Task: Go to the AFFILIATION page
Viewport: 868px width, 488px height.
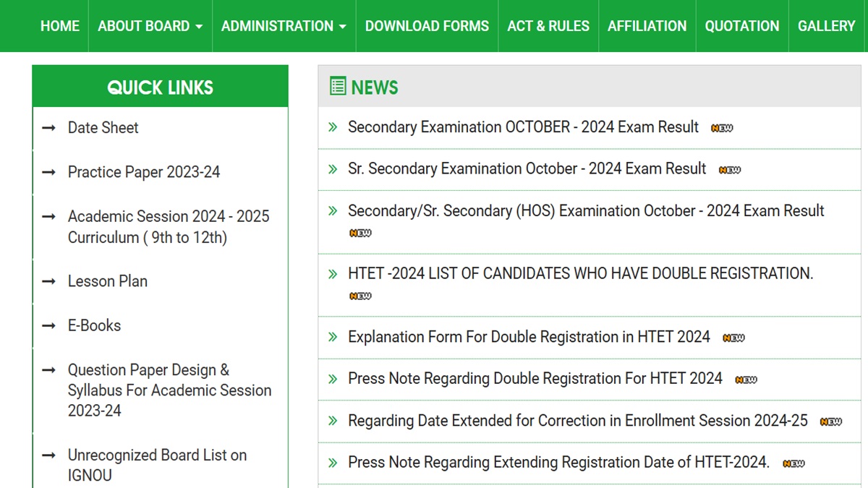Action: pos(647,26)
